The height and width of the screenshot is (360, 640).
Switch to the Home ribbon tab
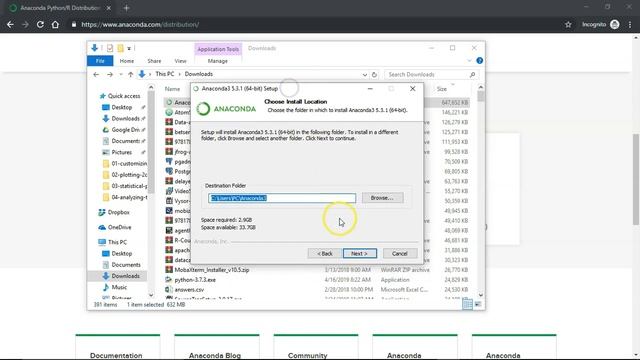click(127, 61)
